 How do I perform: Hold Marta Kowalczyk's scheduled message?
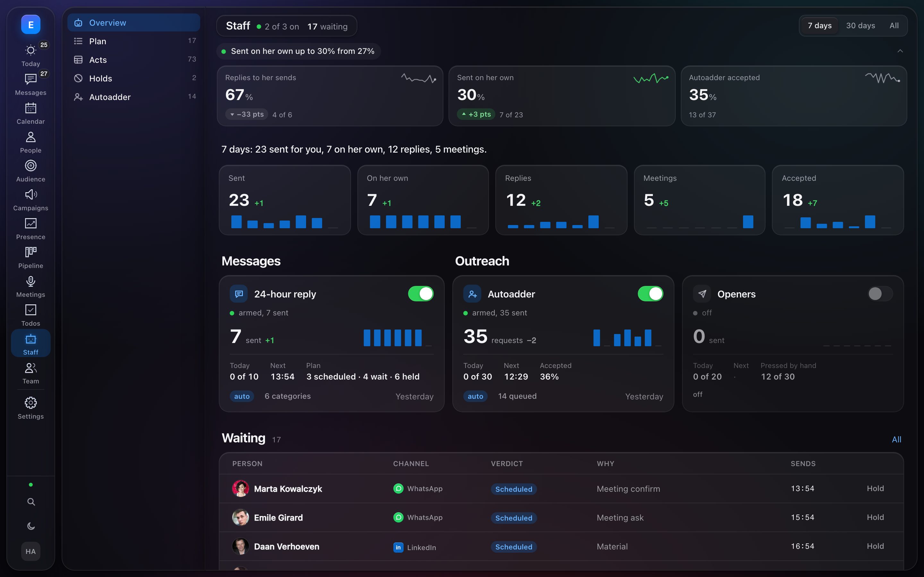(x=875, y=489)
